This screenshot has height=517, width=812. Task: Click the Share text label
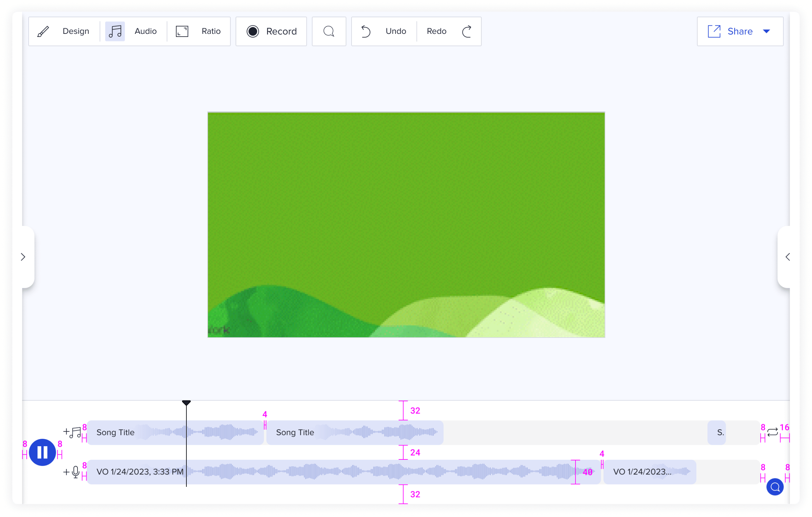coord(740,31)
